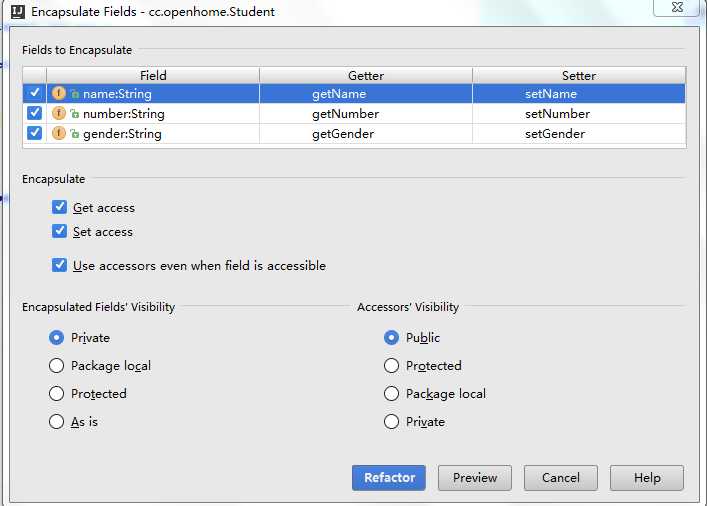Image resolution: width=707 pixels, height=506 pixels.
Task: Click the Cancel button
Action: coord(561,478)
